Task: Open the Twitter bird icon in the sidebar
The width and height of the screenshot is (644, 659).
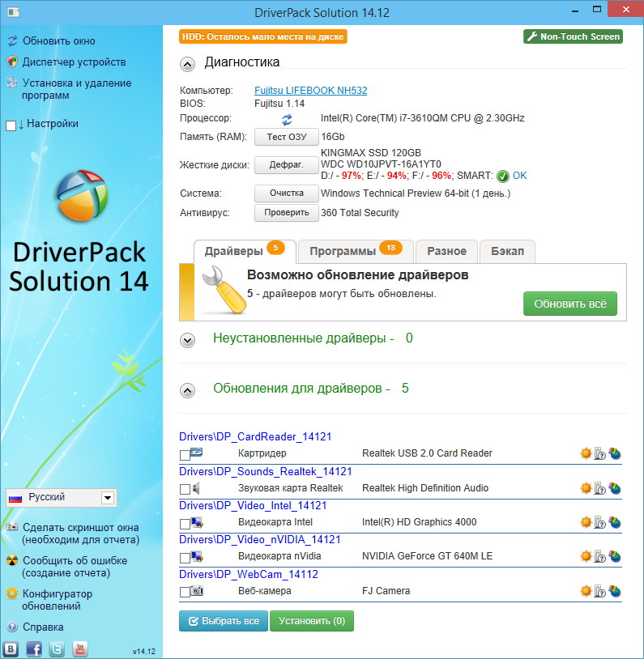Action: tap(57, 649)
